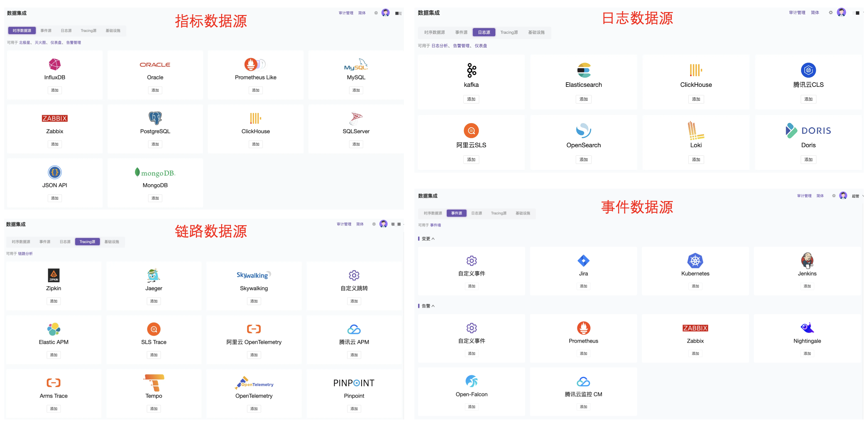868x425 pixels.
Task: Collapse the 告警 section
Action: pyautogui.click(x=428, y=306)
